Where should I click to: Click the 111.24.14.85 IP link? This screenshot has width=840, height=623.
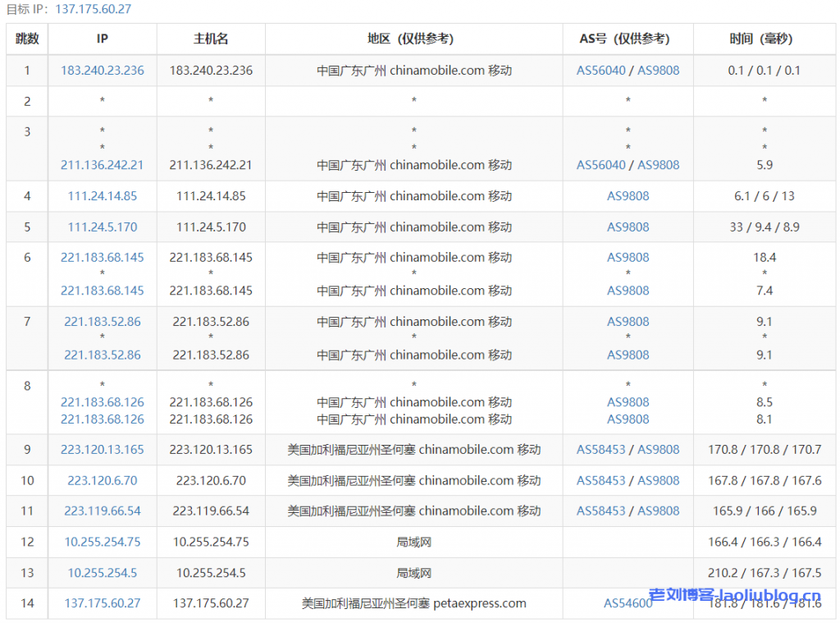[102, 195]
